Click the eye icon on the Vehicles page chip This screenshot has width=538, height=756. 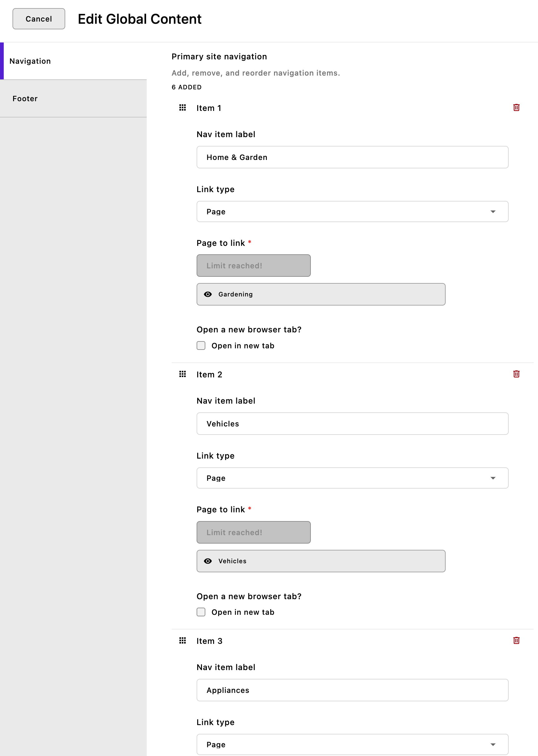tap(208, 561)
